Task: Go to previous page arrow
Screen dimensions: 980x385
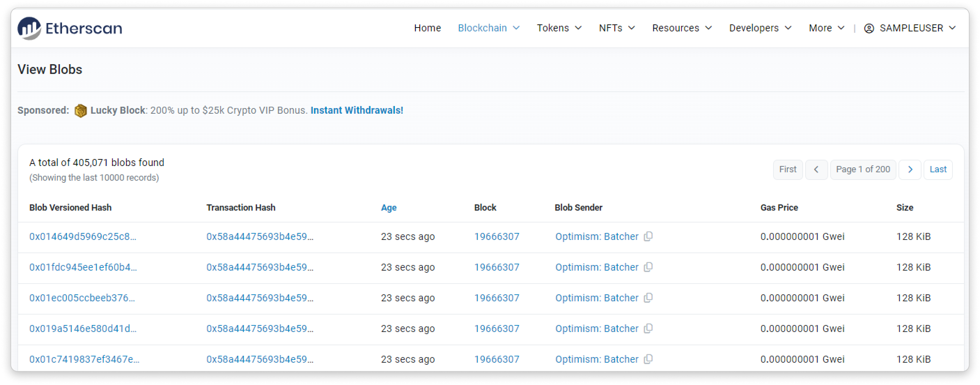Action: point(816,169)
